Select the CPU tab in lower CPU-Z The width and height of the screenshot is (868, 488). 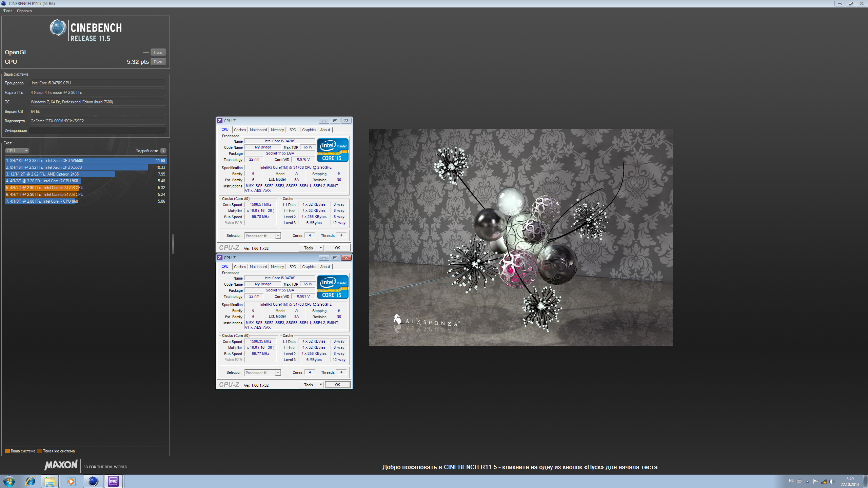coord(225,266)
